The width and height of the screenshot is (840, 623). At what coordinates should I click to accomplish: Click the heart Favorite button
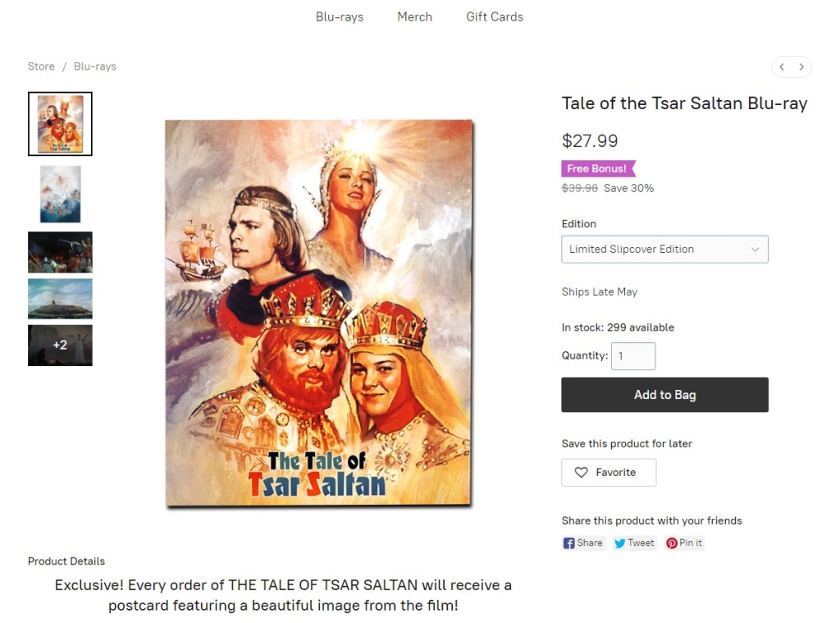pyautogui.click(x=609, y=472)
